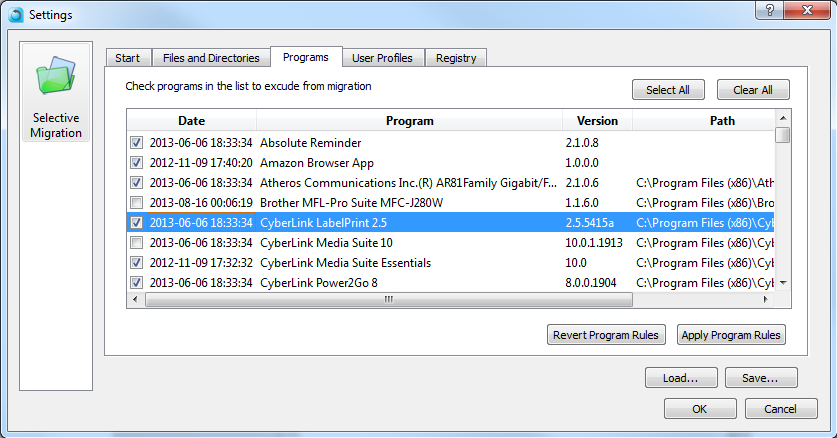837x438 pixels.
Task: Click Revert Program Rules
Action: [606, 335]
